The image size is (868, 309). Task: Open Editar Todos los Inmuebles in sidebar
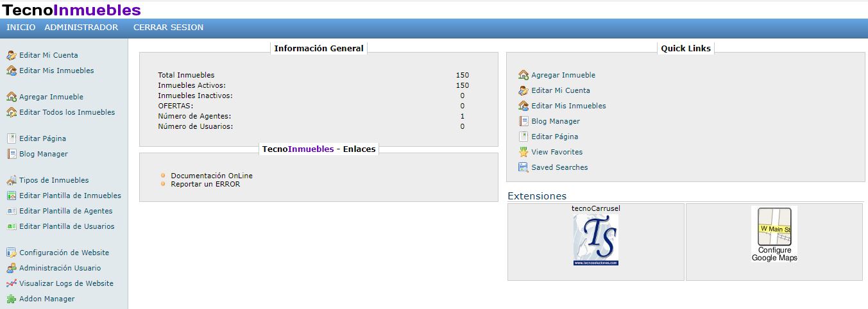67,112
